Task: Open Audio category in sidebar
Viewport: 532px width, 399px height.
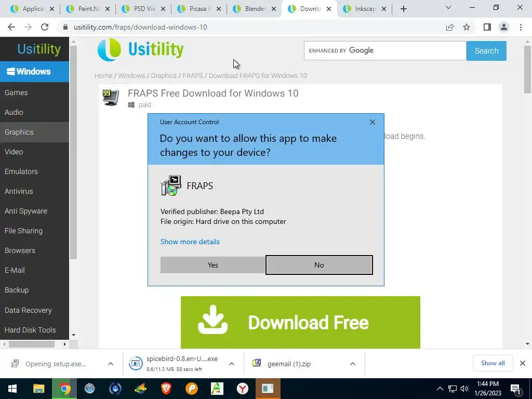Action: point(34,112)
